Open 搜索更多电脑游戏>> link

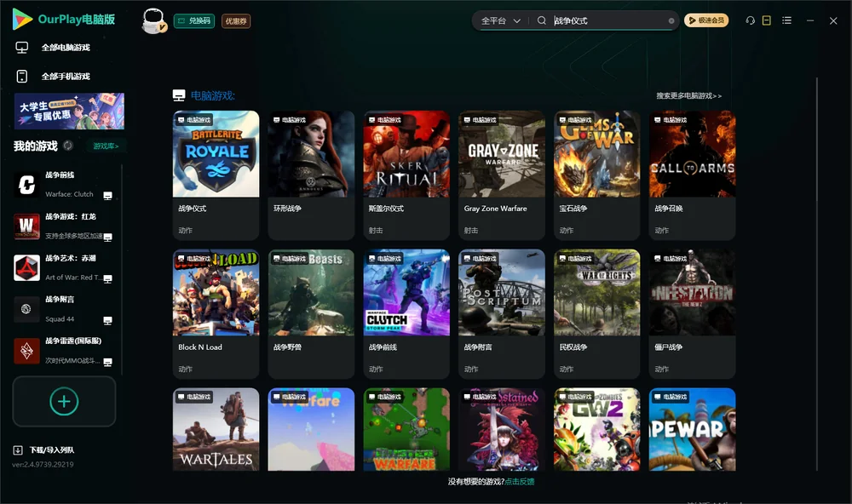click(x=688, y=95)
